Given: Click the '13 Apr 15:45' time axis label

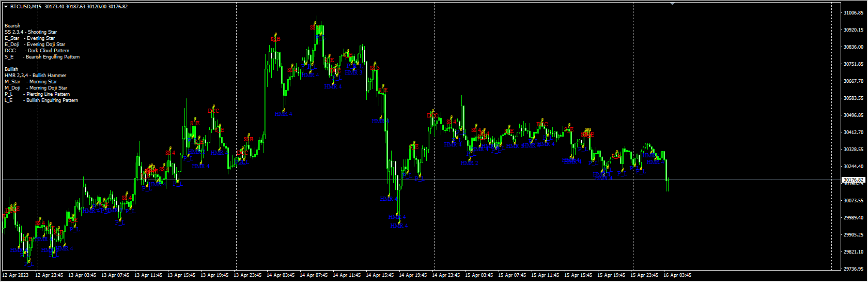Looking at the screenshot, I should click(x=181, y=275).
